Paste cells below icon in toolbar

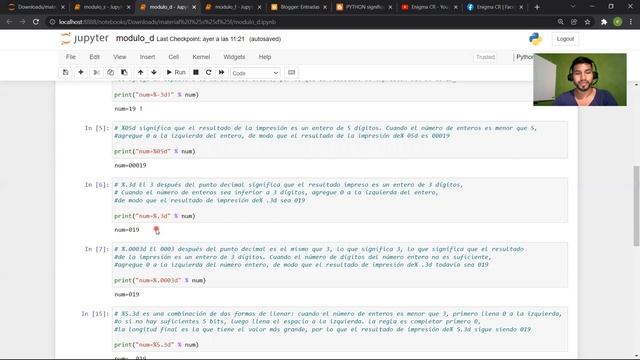point(124,73)
